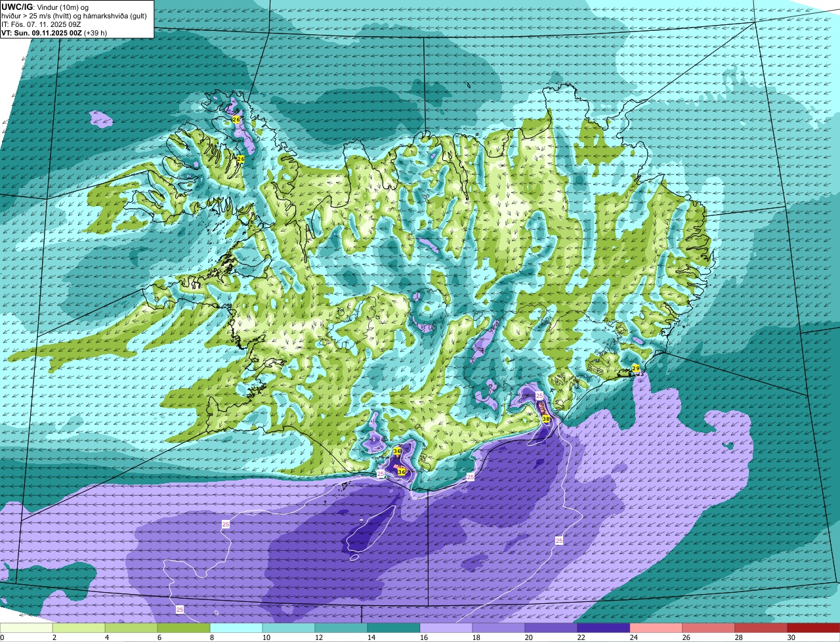Select the light lavender 16–18 legend swatch

pyautogui.click(x=446, y=628)
